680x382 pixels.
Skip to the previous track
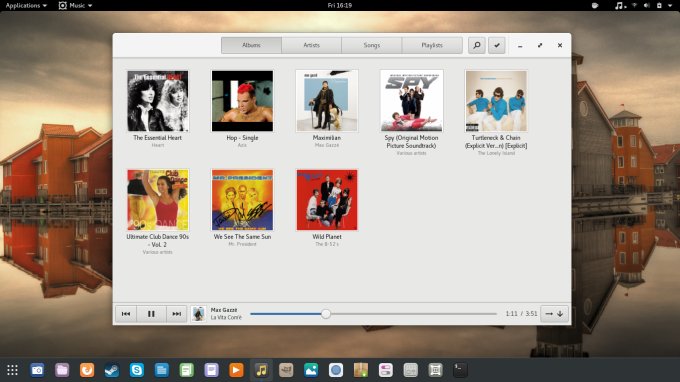[126, 313]
